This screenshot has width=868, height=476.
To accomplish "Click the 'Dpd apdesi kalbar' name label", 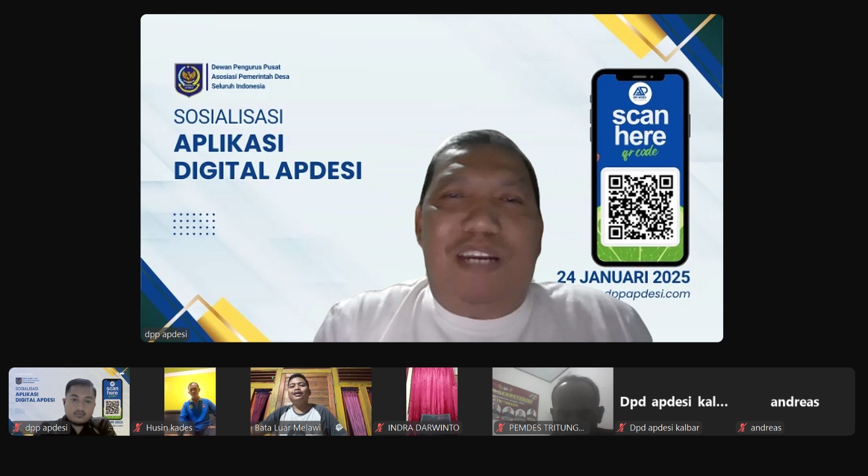I will 665,428.
